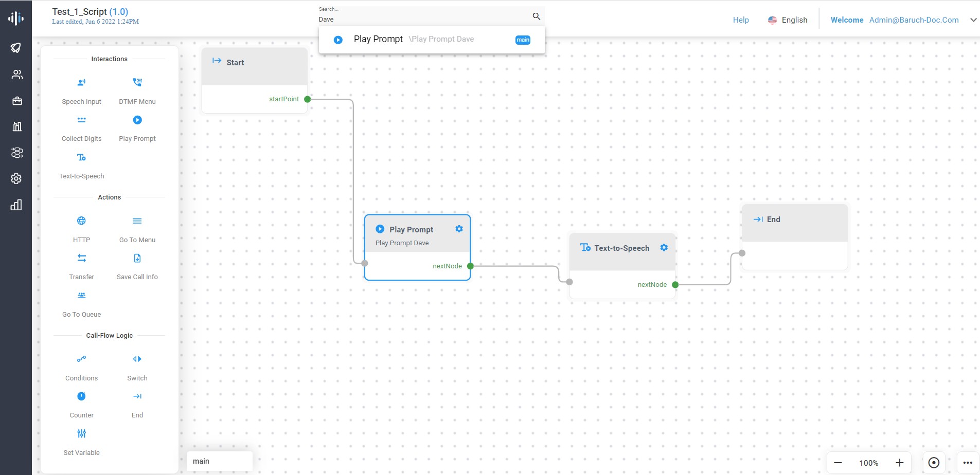
Task: Click the zoom in plus button
Action: click(899, 463)
